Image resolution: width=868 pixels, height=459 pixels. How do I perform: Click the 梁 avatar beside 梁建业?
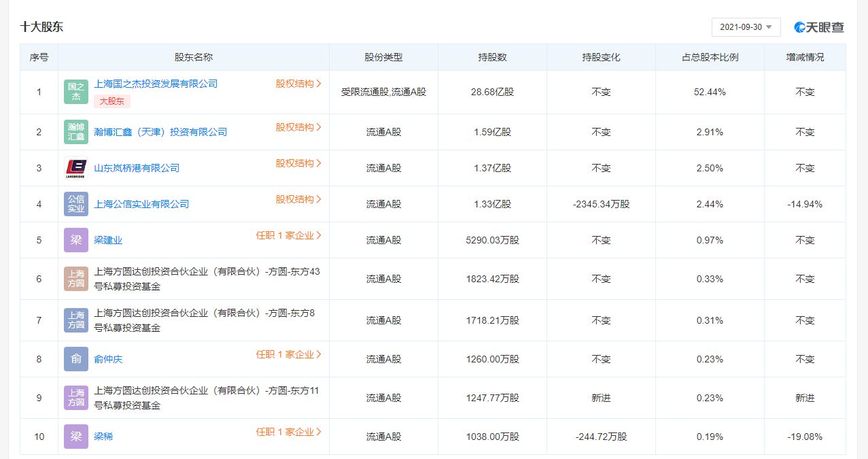point(76,240)
